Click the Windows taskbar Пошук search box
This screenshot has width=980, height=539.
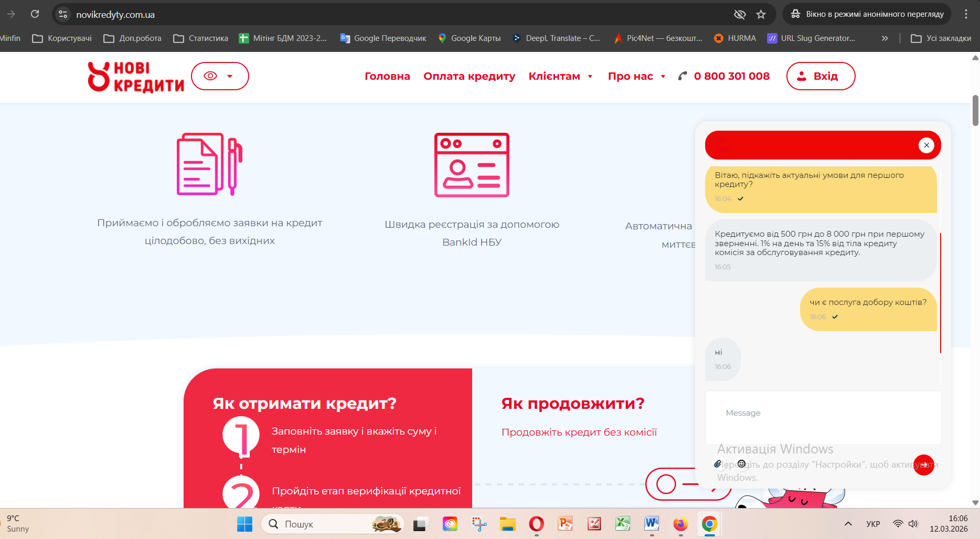[333, 524]
